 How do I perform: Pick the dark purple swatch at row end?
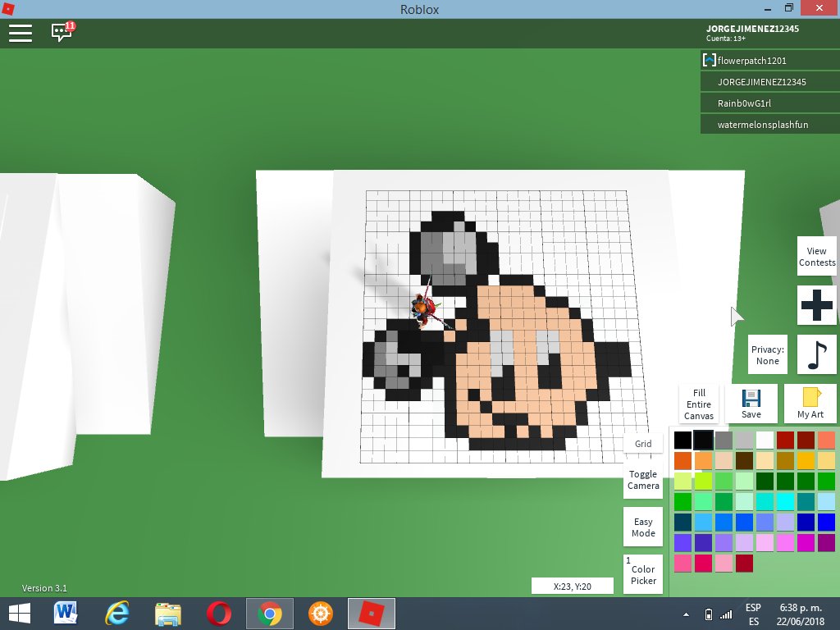point(826,543)
